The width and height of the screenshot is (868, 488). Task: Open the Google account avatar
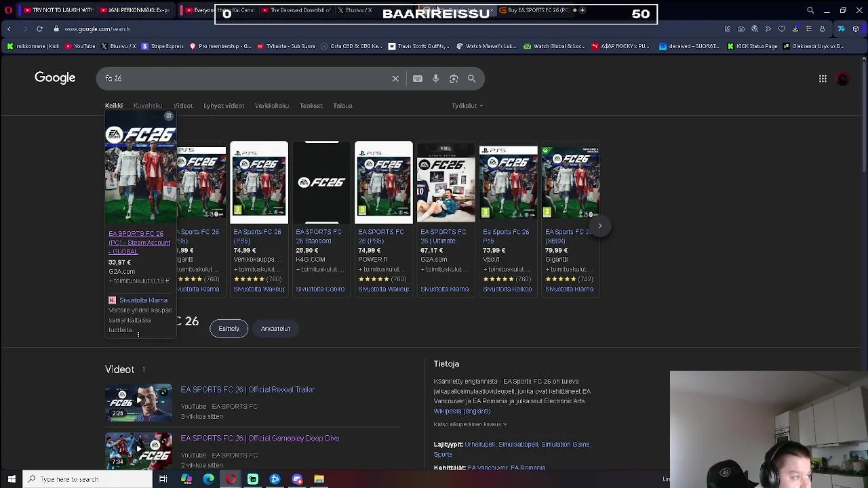point(843,79)
